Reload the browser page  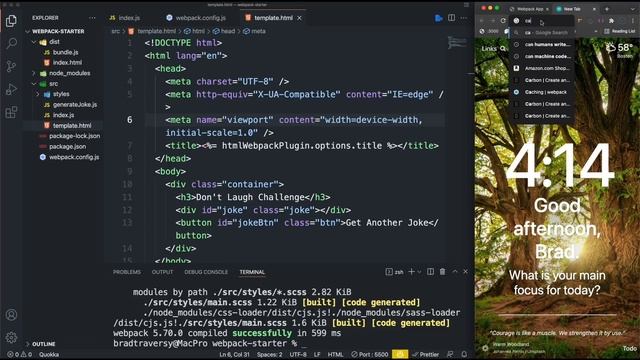(x=503, y=20)
